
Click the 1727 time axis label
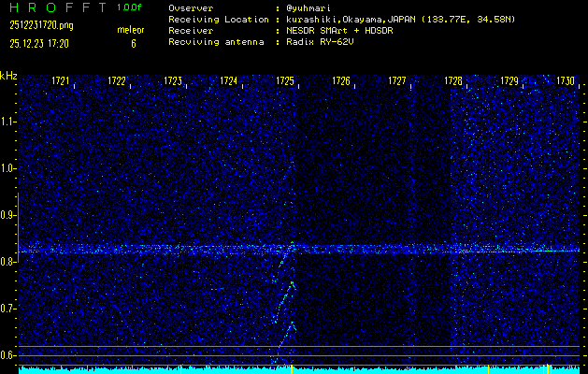[397, 81]
